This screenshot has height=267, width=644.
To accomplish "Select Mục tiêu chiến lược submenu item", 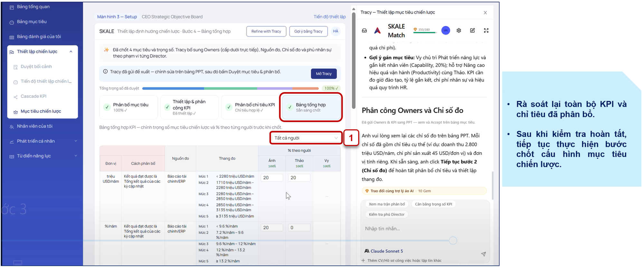I will [x=41, y=111].
